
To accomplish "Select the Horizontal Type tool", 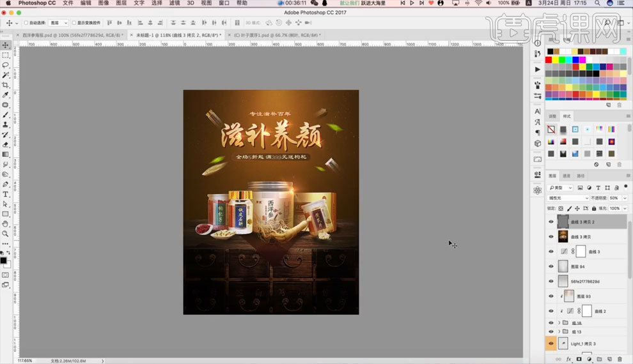I will point(6,194).
